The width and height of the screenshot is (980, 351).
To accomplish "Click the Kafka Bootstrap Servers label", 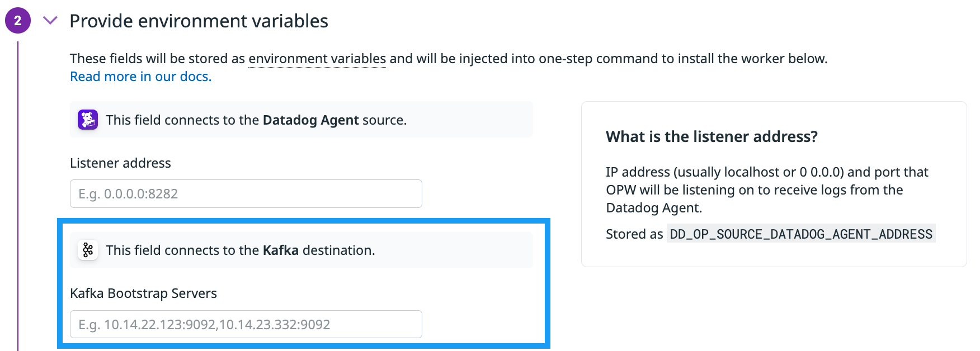I will coord(143,293).
